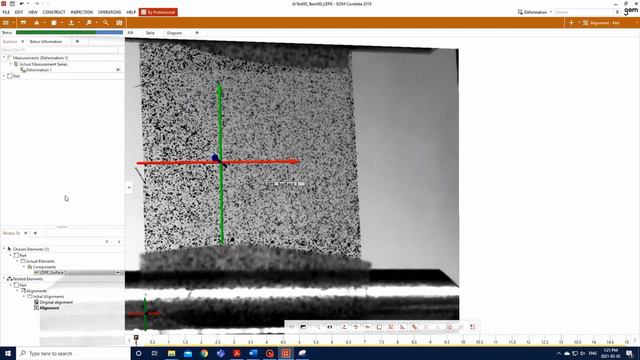640x360 pixels.
Task: Click the timeline ruler at 10
Action: coord(463,342)
